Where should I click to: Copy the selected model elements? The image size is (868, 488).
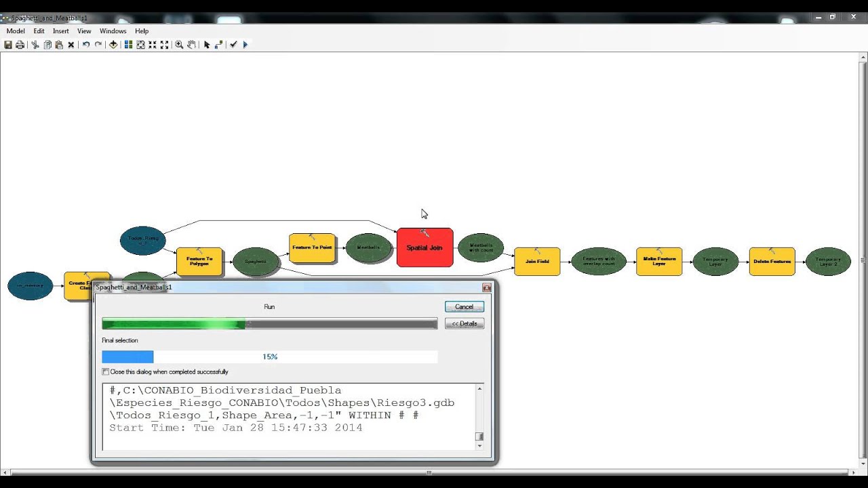pyautogui.click(x=47, y=45)
